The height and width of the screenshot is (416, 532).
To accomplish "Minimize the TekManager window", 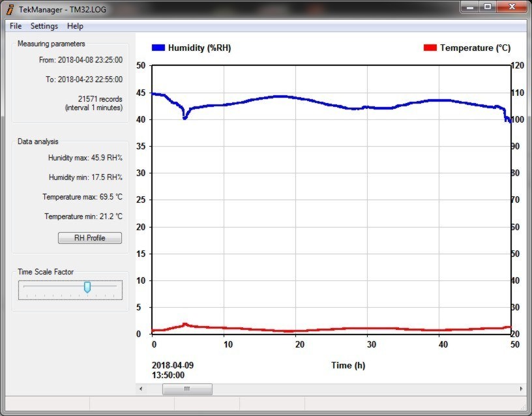I will pyautogui.click(x=469, y=7).
